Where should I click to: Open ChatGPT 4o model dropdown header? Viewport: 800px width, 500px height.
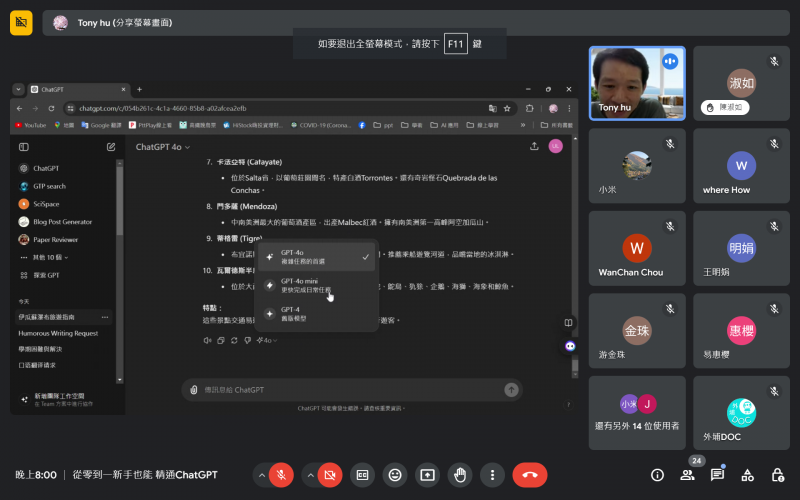[163, 147]
